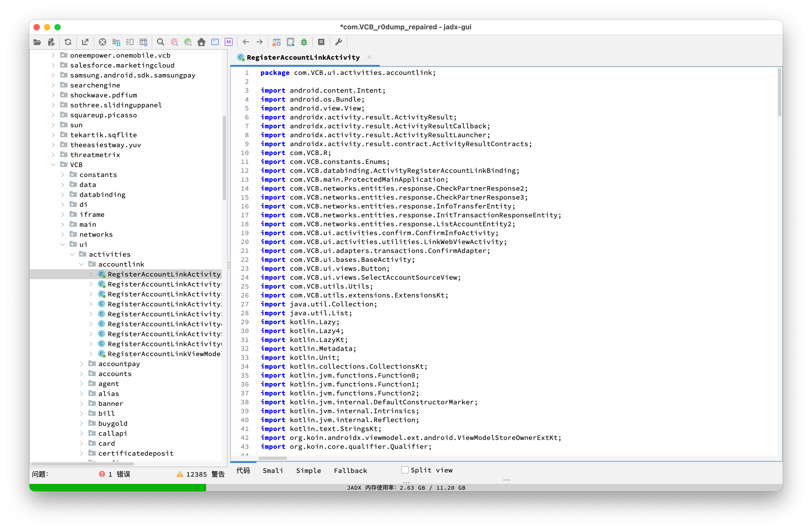Click the open file folder icon

pyautogui.click(x=37, y=42)
